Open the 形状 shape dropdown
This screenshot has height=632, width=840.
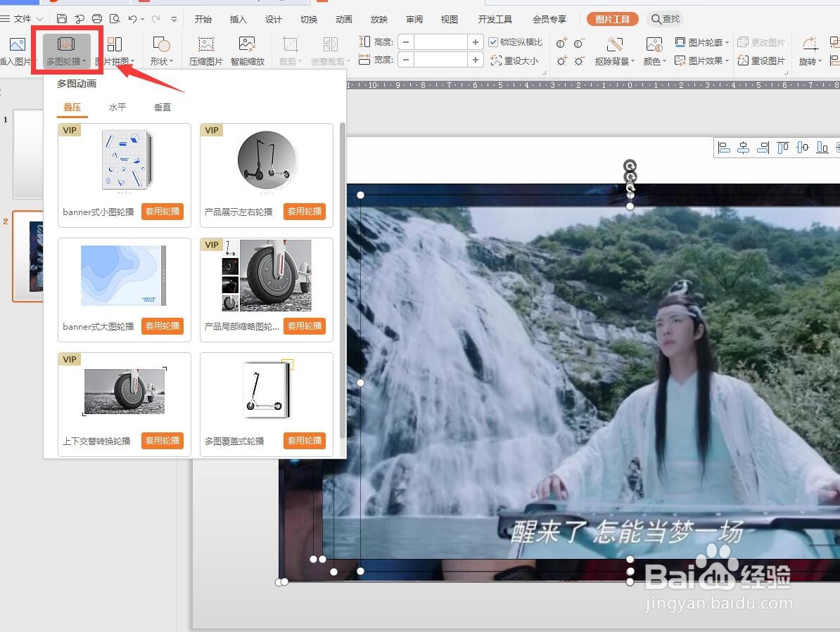tap(161, 51)
